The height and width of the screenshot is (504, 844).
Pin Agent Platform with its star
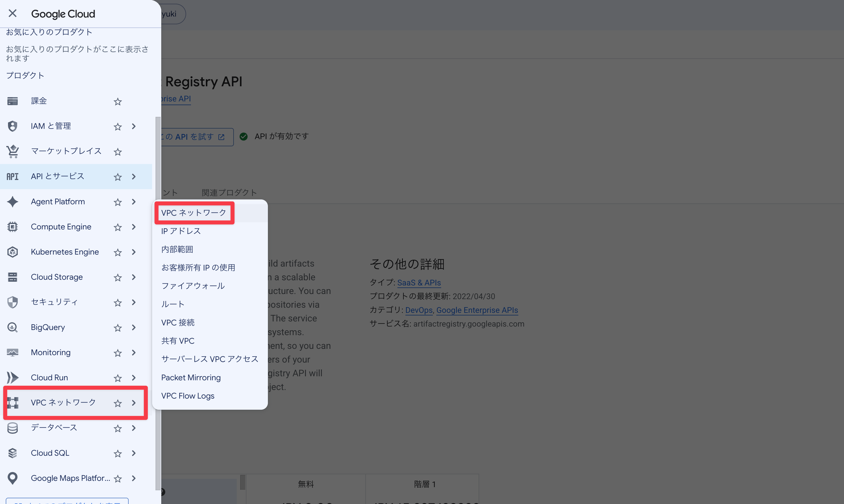(118, 202)
